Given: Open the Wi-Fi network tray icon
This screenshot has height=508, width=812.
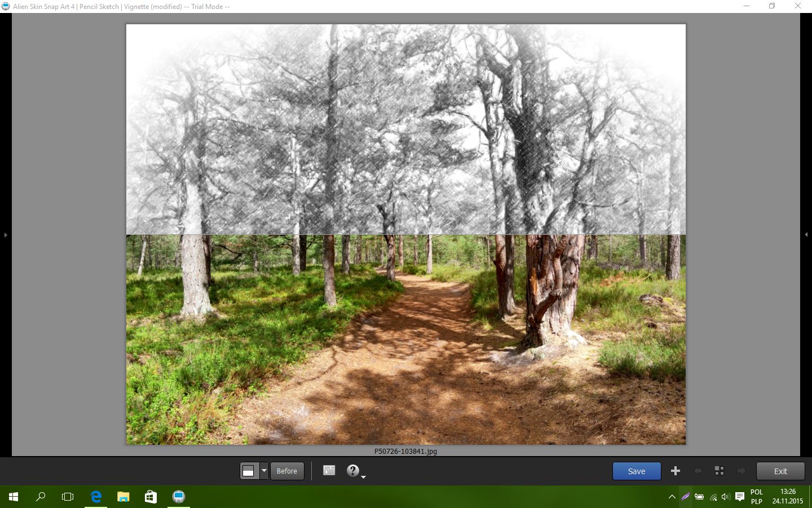Looking at the screenshot, I should coord(713,497).
